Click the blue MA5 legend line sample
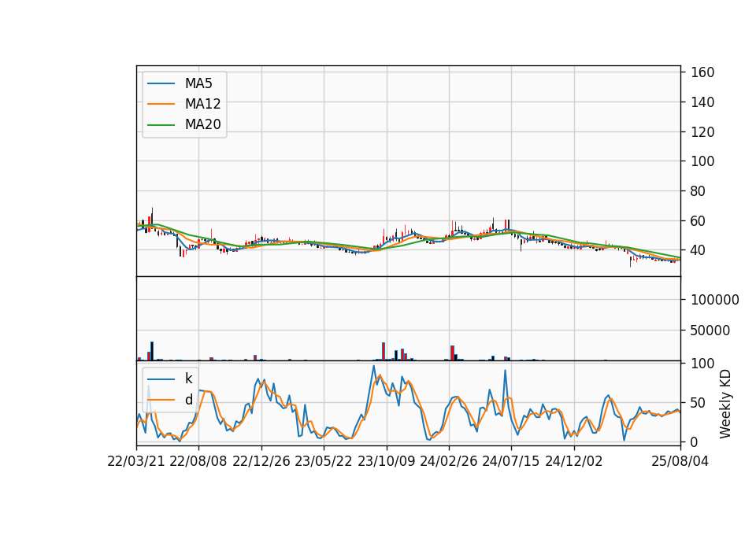The image size is (756, 543). (161, 84)
